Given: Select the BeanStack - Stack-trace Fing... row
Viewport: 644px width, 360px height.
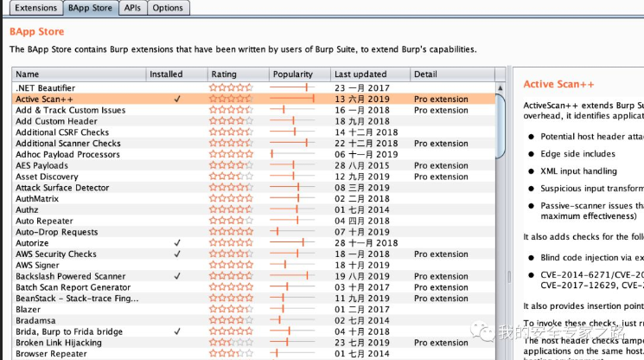Looking at the screenshot, I should click(x=253, y=299).
